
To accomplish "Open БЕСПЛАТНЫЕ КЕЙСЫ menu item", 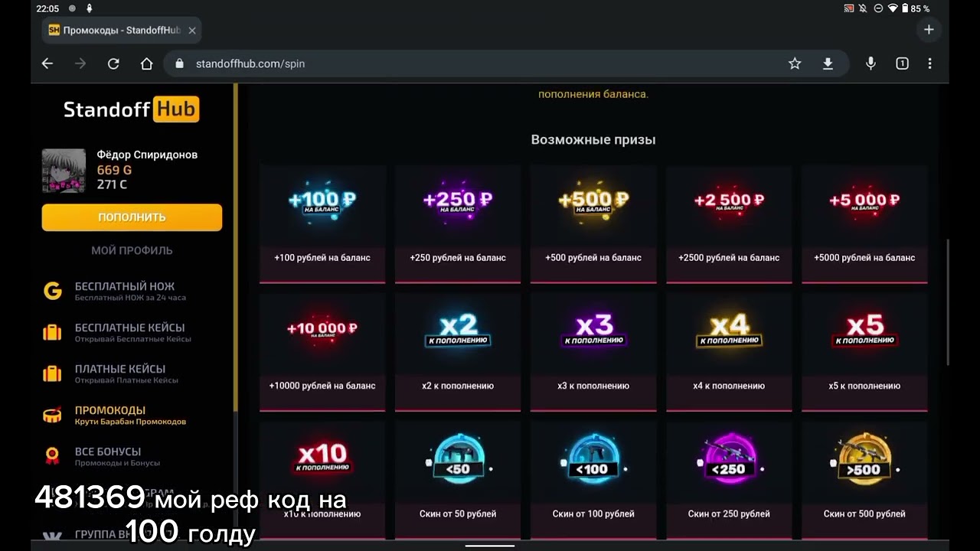I will coord(132,332).
